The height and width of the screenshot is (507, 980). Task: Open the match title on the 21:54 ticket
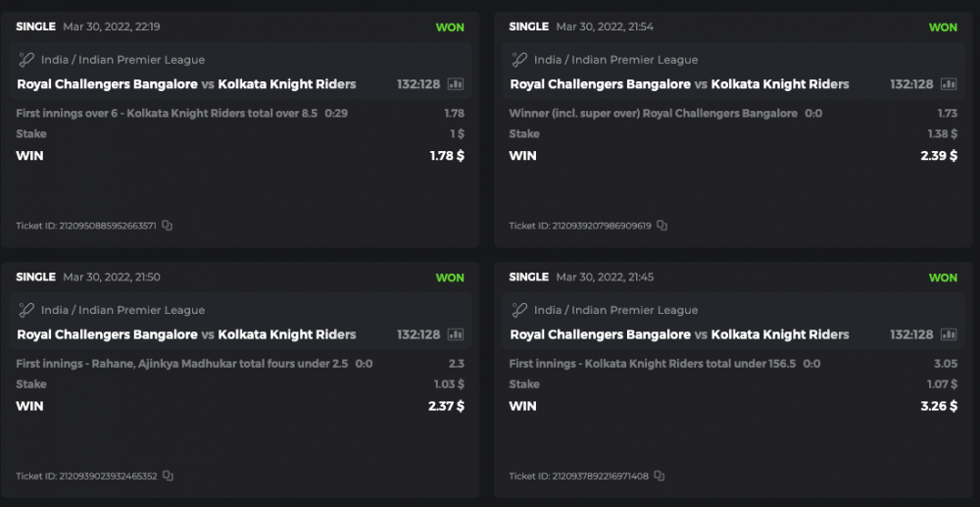tap(679, 84)
